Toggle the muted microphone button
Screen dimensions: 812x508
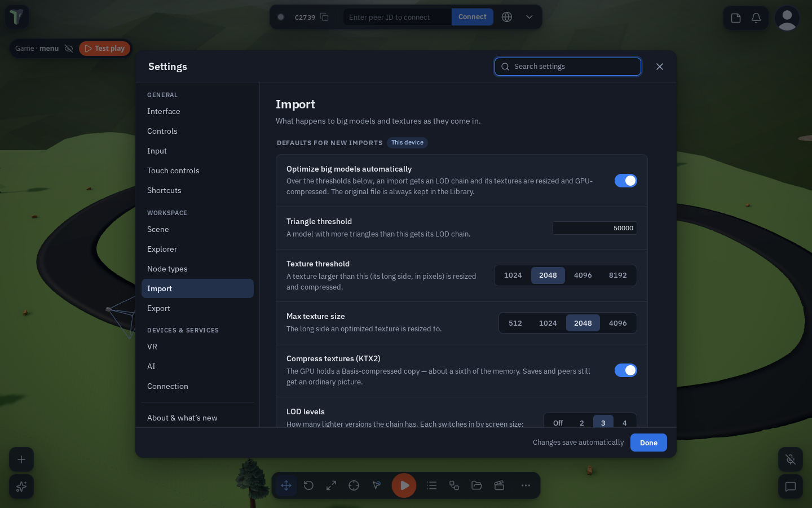tap(791, 459)
